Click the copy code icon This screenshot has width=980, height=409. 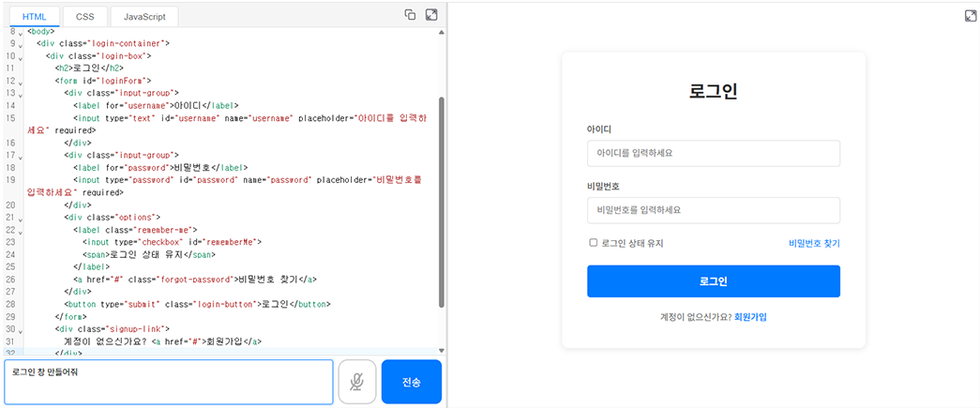410,15
